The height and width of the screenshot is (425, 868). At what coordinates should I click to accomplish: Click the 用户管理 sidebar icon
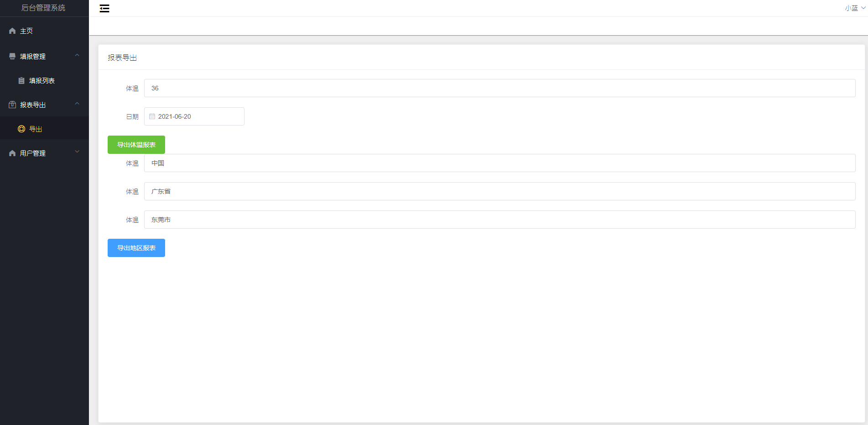12,153
